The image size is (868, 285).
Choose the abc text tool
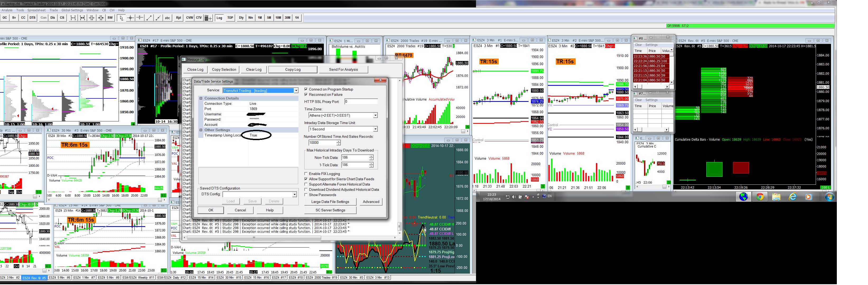tap(167, 18)
